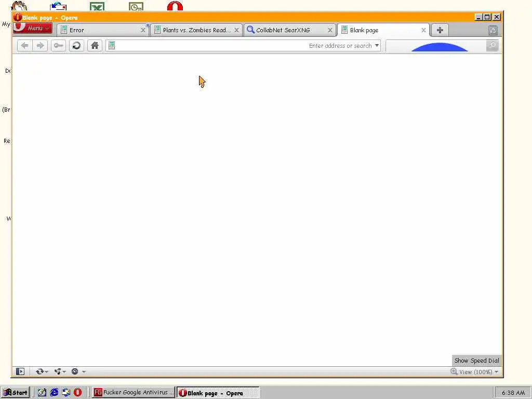Click the Opera logo in title bar
The width and height of the screenshot is (532, 399).
point(18,17)
